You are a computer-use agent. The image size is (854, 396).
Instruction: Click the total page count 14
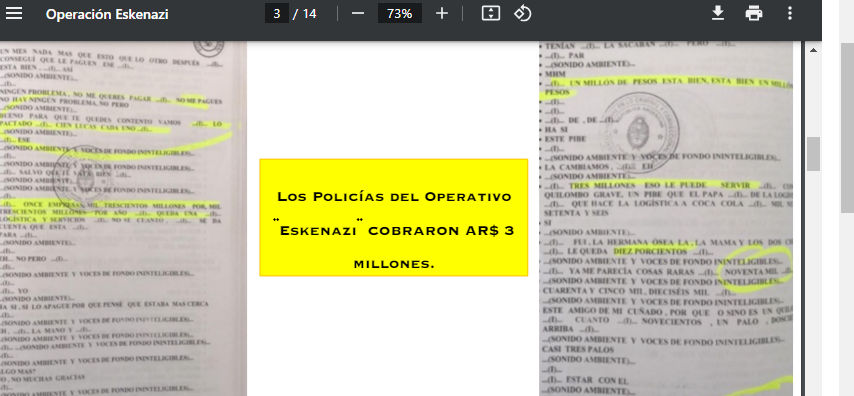point(309,14)
